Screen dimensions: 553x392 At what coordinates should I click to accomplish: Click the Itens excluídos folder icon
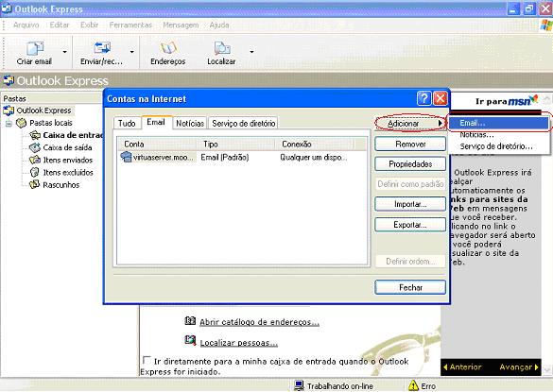(x=35, y=172)
